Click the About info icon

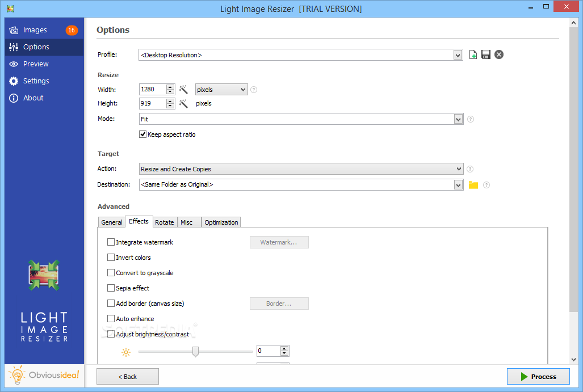14,98
